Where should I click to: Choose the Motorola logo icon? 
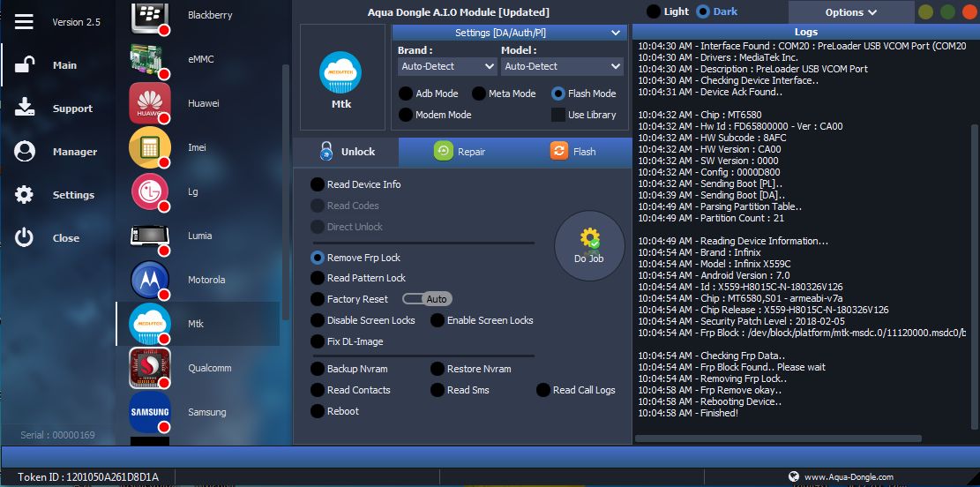point(150,280)
